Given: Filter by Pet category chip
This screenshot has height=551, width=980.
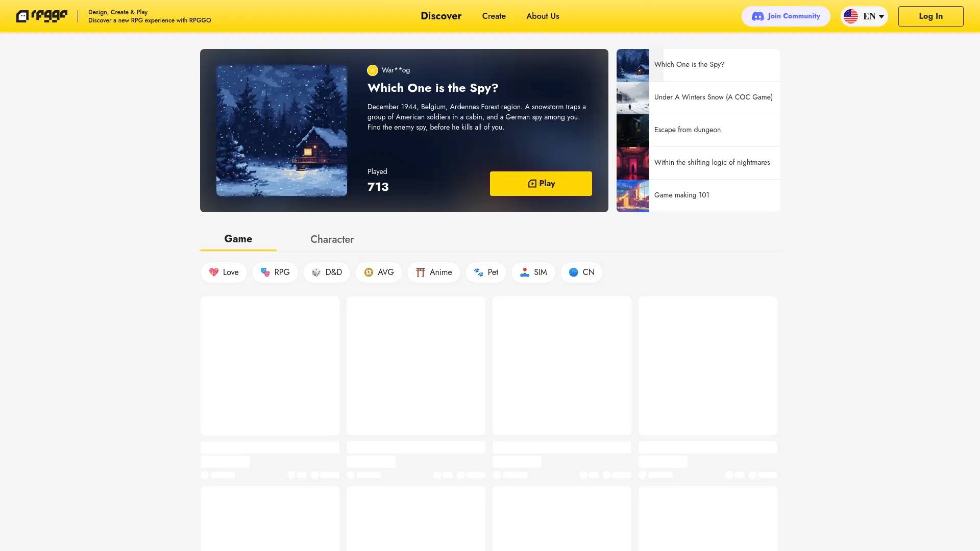Looking at the screenshot, I should coord(486,272).
